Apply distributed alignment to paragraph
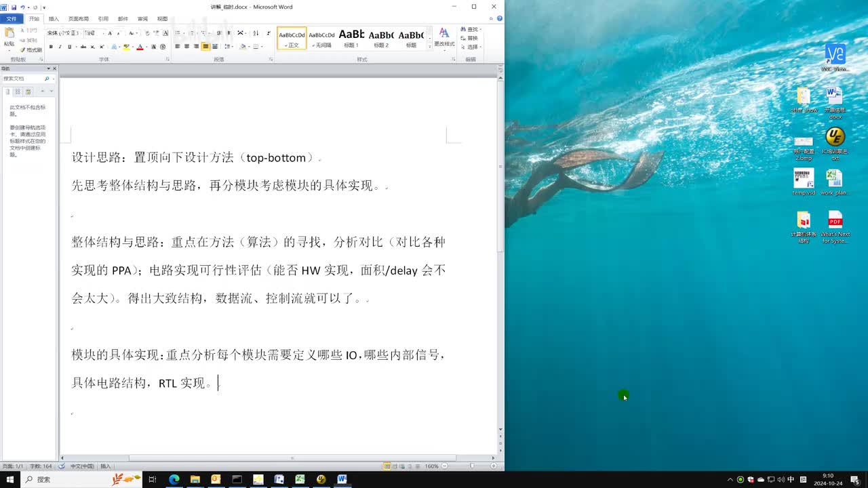The image size is (868, 488). tap(215, 46)
